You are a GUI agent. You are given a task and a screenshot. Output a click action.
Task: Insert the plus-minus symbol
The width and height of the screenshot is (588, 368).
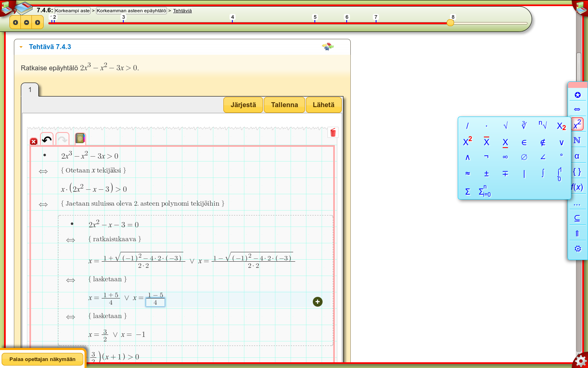pos(486,173)
